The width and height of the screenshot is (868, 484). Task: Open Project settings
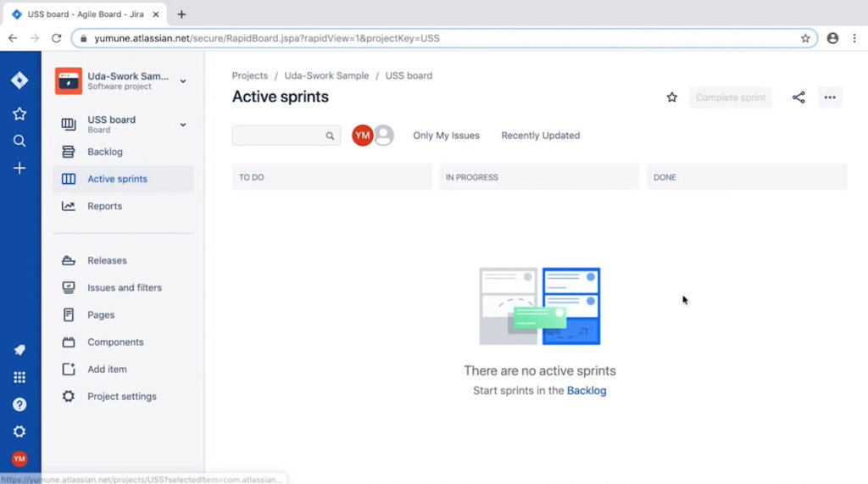(x=123, y=396)
